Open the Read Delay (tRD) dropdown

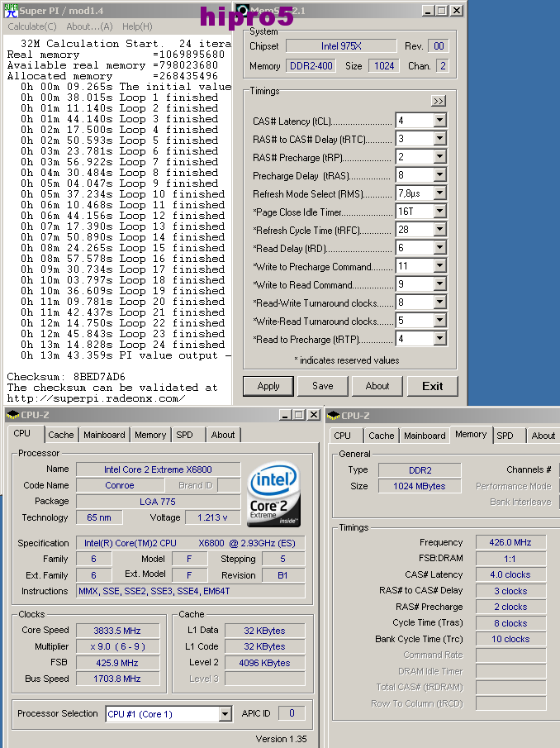[440, 248]
